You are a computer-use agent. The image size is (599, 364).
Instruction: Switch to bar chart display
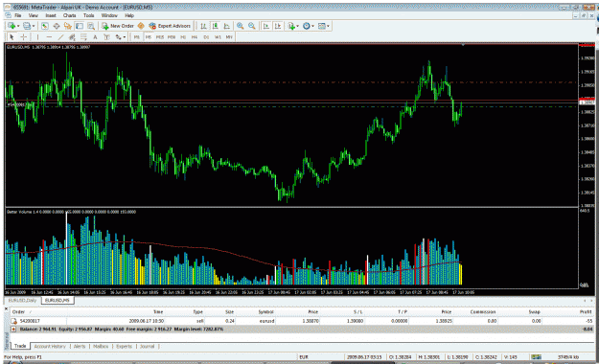tap(203, 26)
